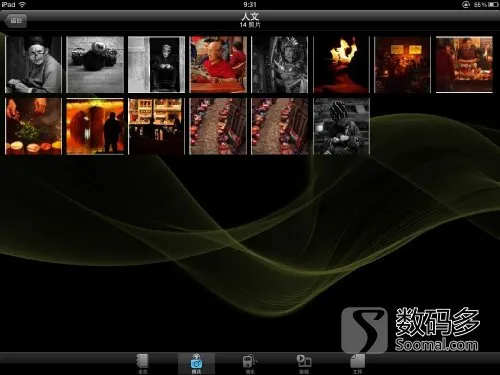Open photo of hands chopping green herbs
This screenshot has height=375, width=500.
pos(33,126)
